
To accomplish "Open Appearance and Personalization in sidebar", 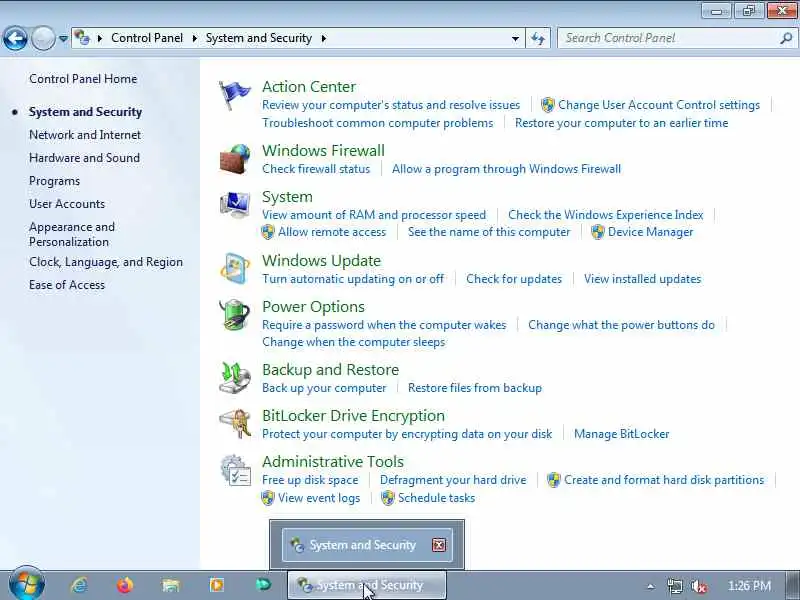I will pos(72,234).
